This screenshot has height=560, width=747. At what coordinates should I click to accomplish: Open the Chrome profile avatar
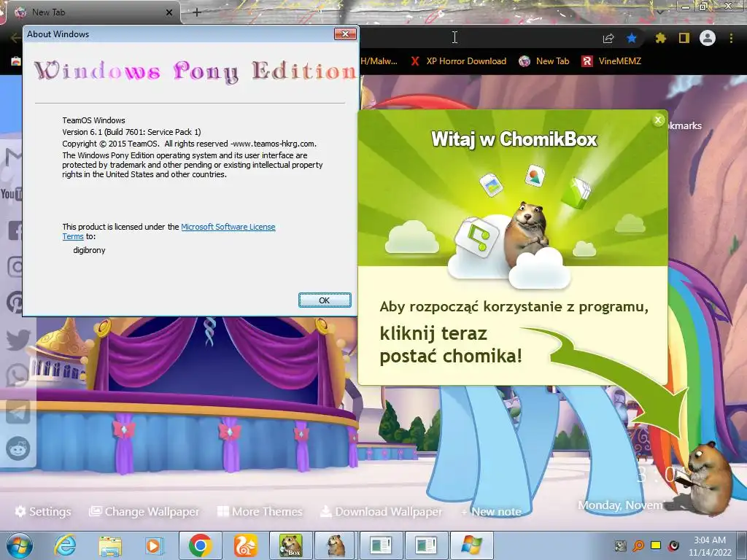point(708,38)
